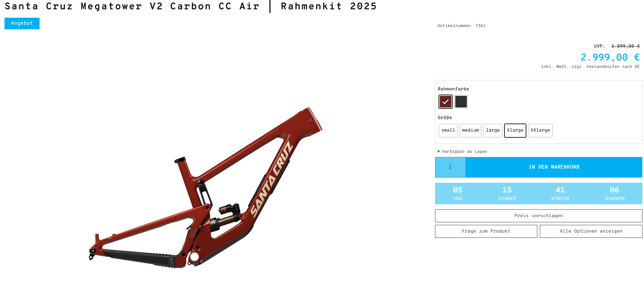
Task: Open Preis vorschlagen
Action: tap(539, 216)
